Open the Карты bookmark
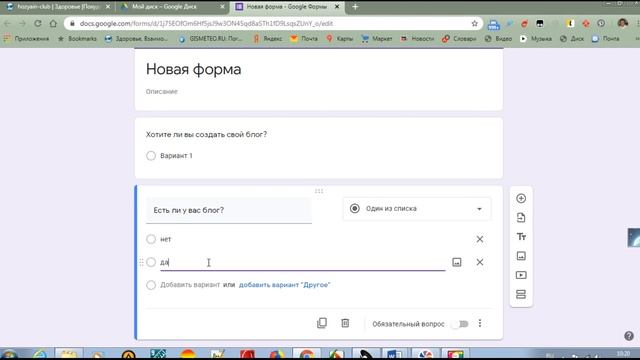The width and height of the screenshot is (640, 360). click(340, 38)
